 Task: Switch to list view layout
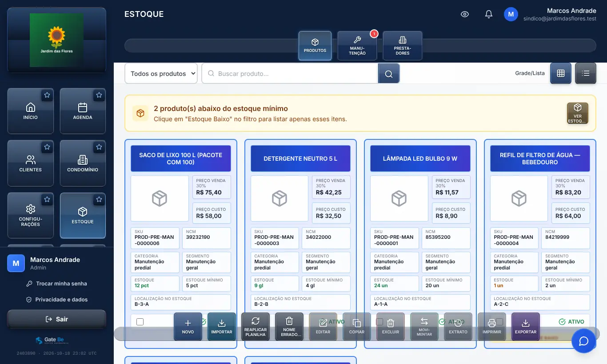pos(586,73)
